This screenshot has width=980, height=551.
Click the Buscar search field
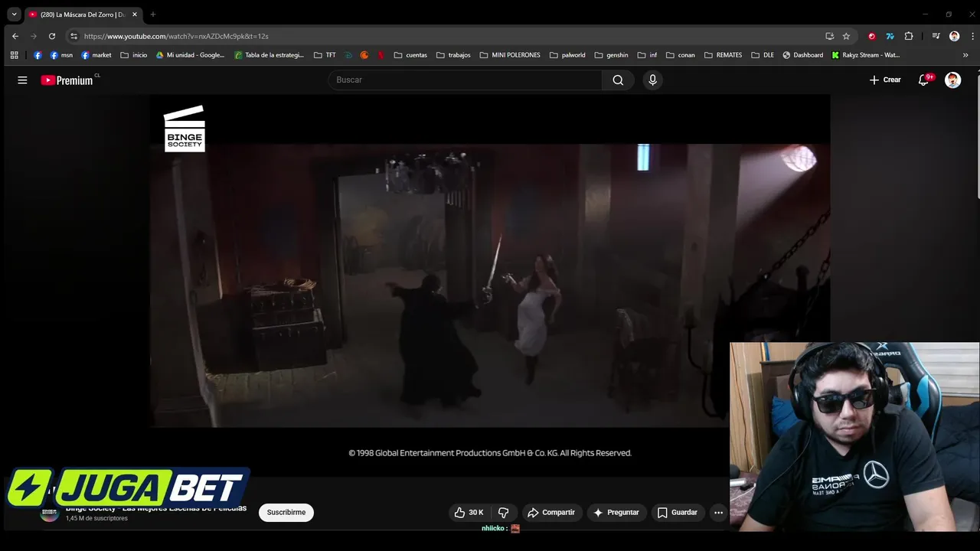coord(467,80)
